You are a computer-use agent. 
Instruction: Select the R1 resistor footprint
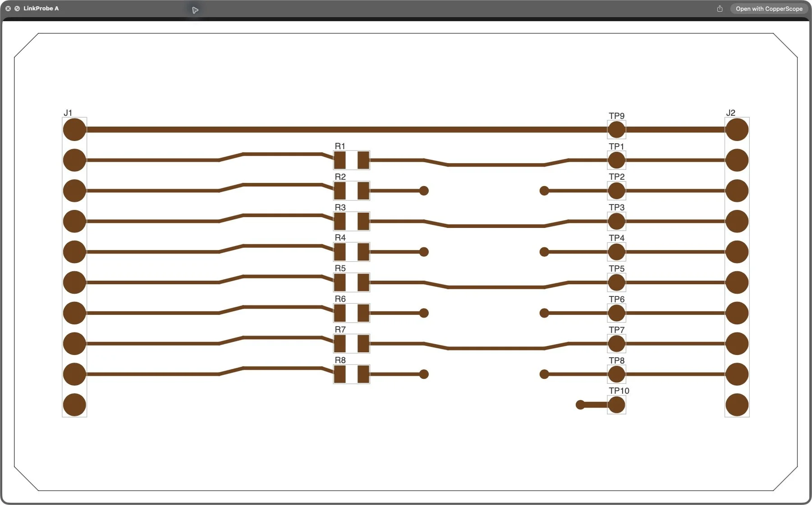tap(352, 160)
